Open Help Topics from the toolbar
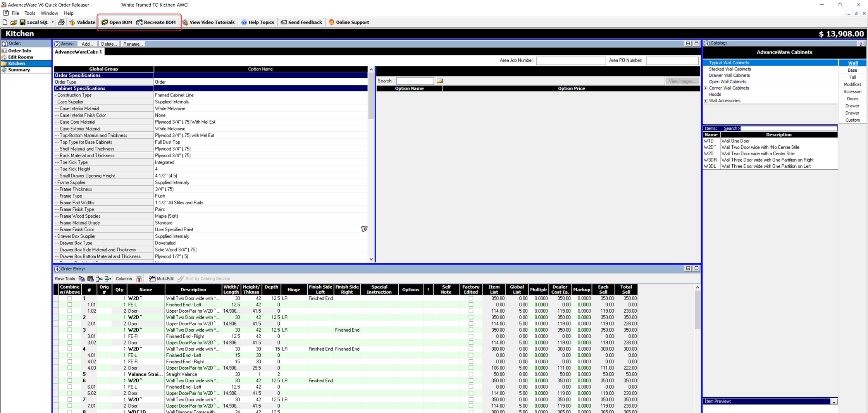The image size is (868, 413). 258,22
